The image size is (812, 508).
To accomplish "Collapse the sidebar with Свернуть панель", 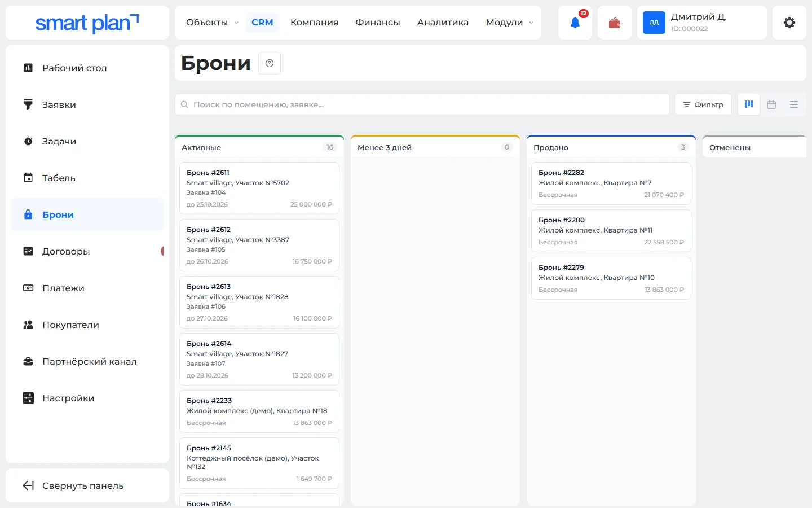I will click(x=87, y=485).
